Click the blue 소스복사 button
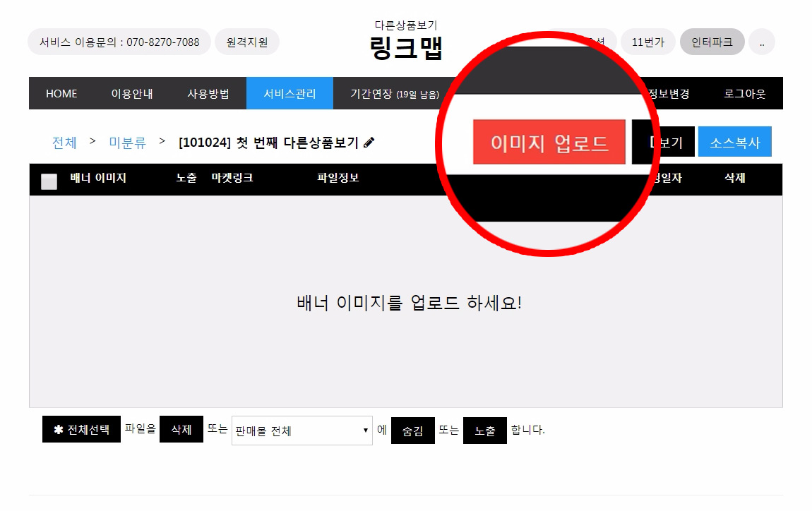 click(x=734, y=142)
